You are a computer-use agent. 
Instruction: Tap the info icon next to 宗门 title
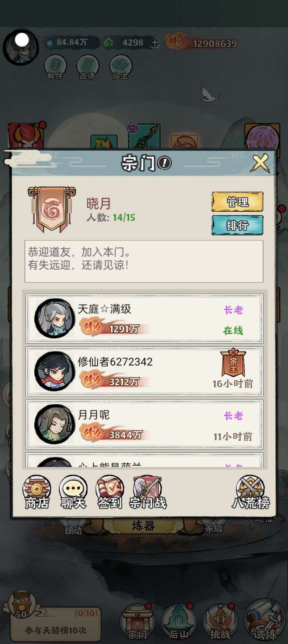click(x=164, y=163)
